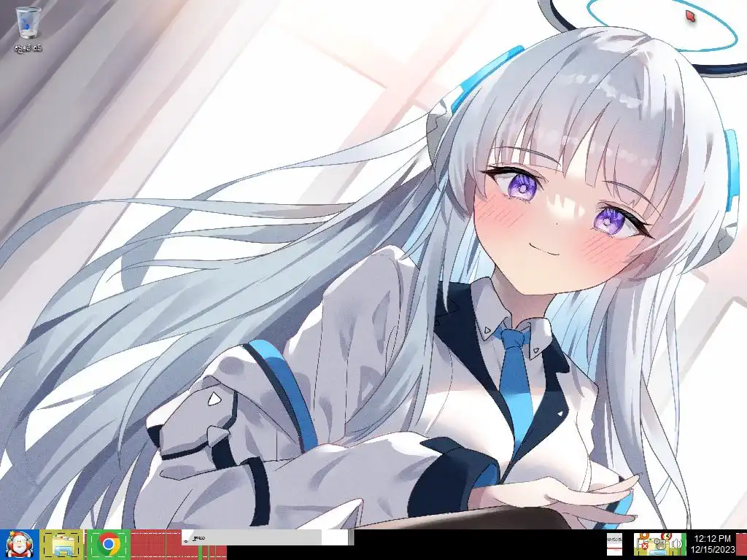
Task: Open Action Center flag with red X
Action: click(643, 544)
